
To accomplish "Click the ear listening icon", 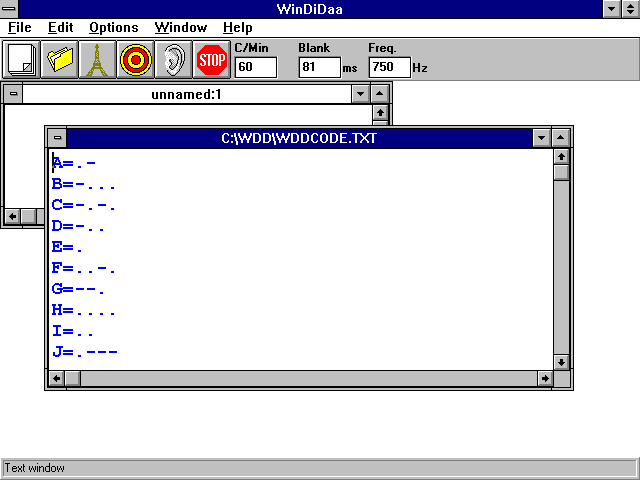I will click(x=173, y=60).
